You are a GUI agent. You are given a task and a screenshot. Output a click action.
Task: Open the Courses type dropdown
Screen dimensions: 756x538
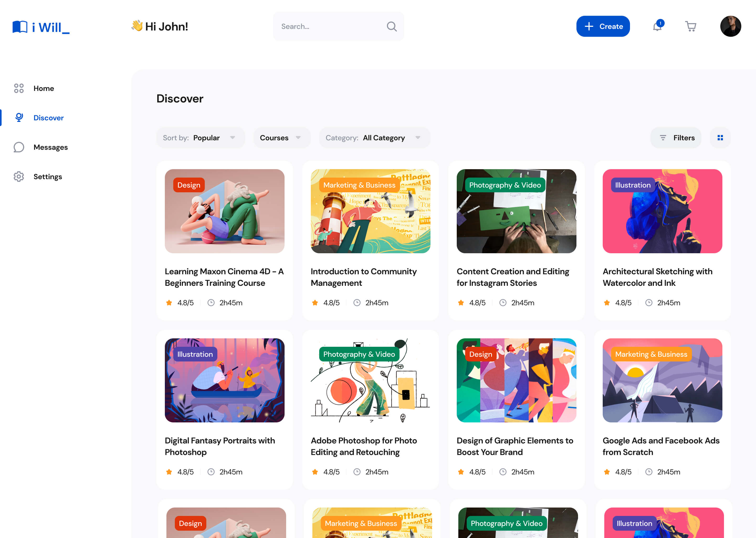(282, 138)
